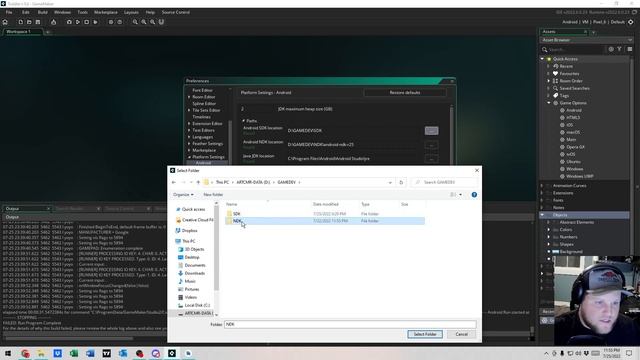Screen dimensions: 640x360
Task: Click the Save Project toolbar icon
Action: 38,22
